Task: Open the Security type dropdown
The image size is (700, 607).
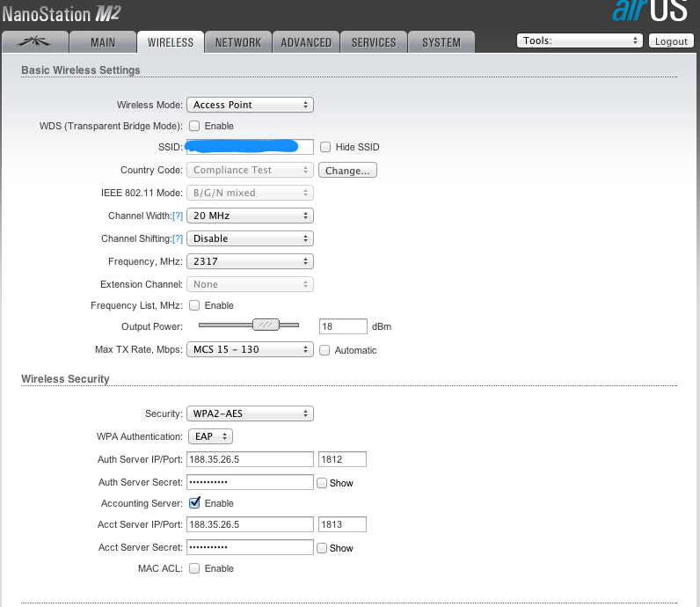Action: [x=250, y=413]
